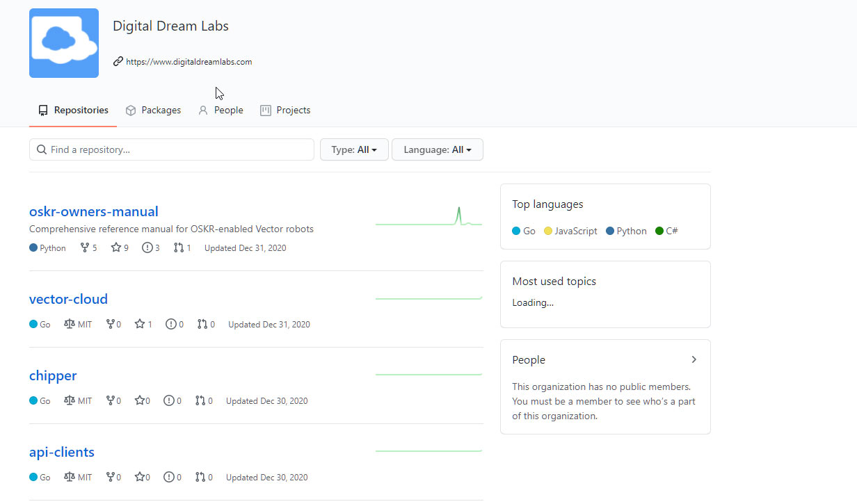Viewport: 857px width, 504px height.
Task: View stargazers of vector-cloud
Action: coord(143,324)
